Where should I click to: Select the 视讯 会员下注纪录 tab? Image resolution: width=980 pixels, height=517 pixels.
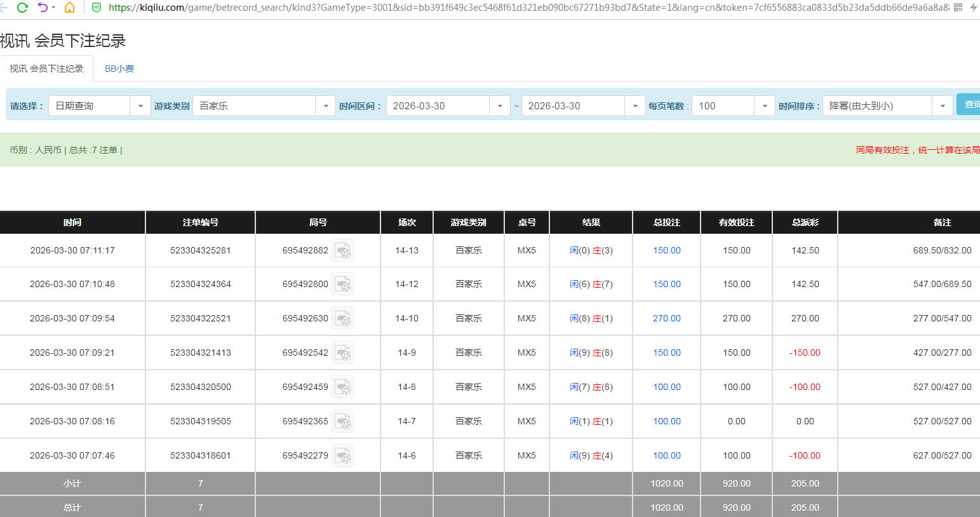click(x=46, y=69)
